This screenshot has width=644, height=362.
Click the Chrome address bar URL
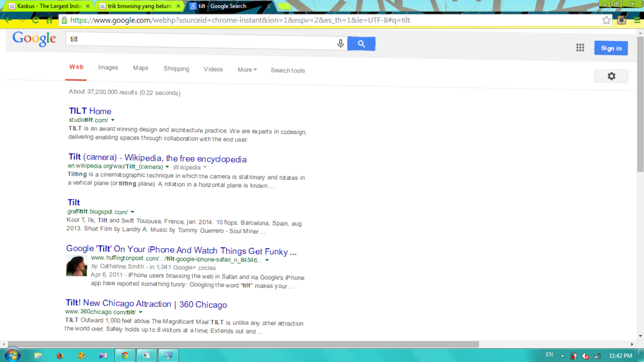point(240,21)
